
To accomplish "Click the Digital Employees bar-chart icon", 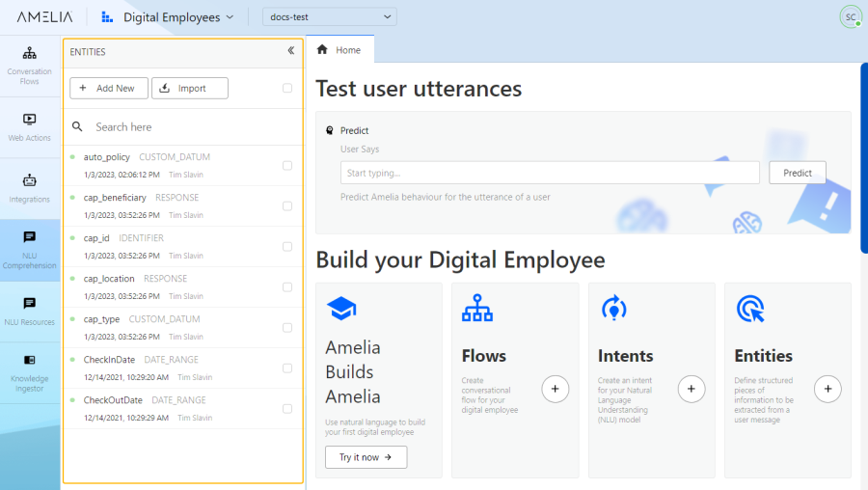I will pos(107,17).
